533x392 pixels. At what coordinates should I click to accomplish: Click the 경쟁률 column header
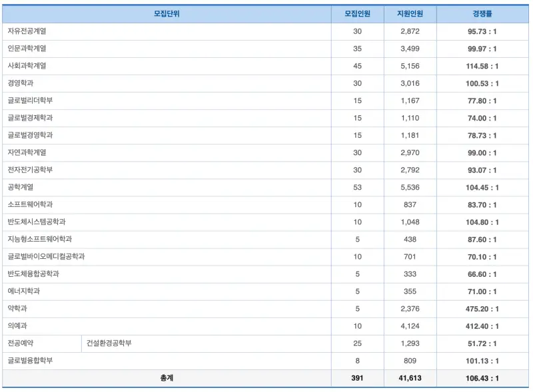482,14
